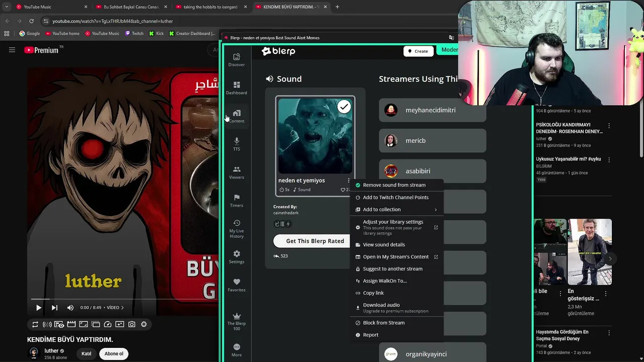Screen dimensions: 644x362
Task: Click the Create button in Blerp
Action: click(418, 51)
